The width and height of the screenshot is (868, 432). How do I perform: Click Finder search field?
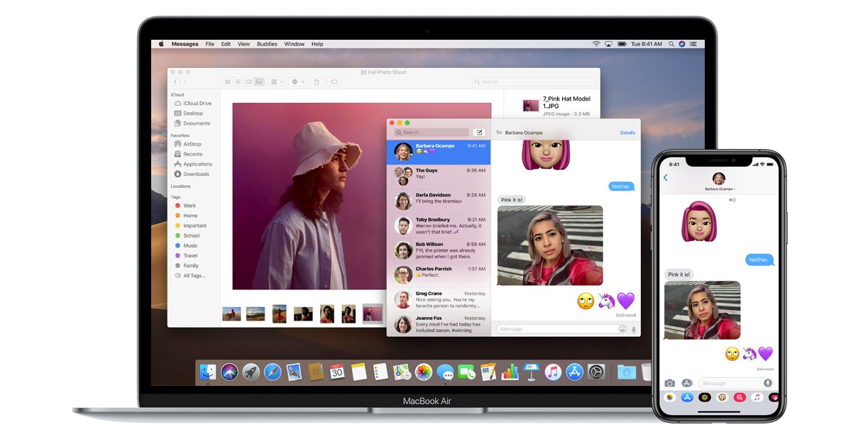[536, 82]
